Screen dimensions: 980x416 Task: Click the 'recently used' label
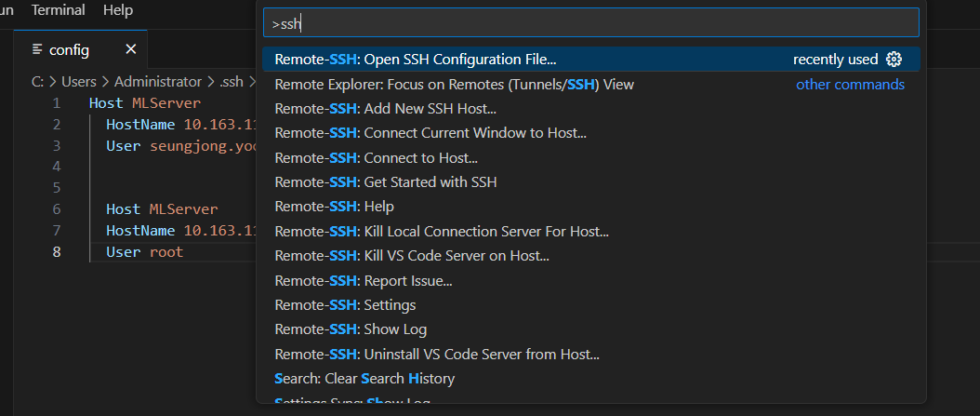coord(836,60)
